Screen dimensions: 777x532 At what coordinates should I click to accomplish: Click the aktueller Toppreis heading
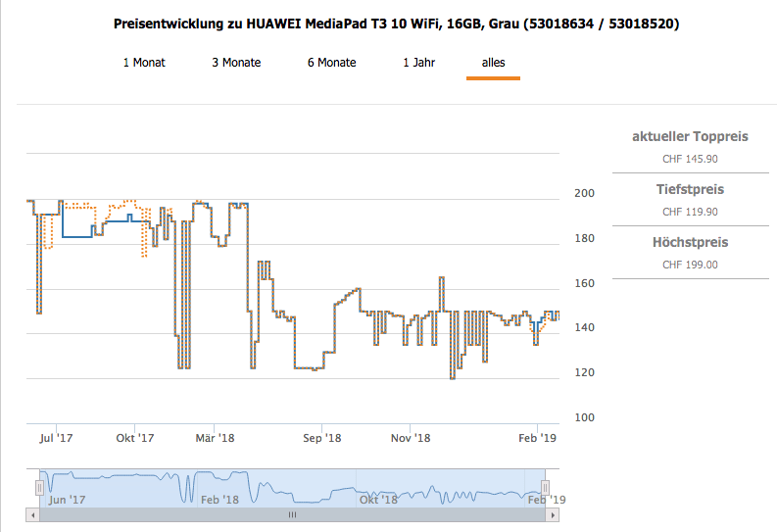coord(690,137)
